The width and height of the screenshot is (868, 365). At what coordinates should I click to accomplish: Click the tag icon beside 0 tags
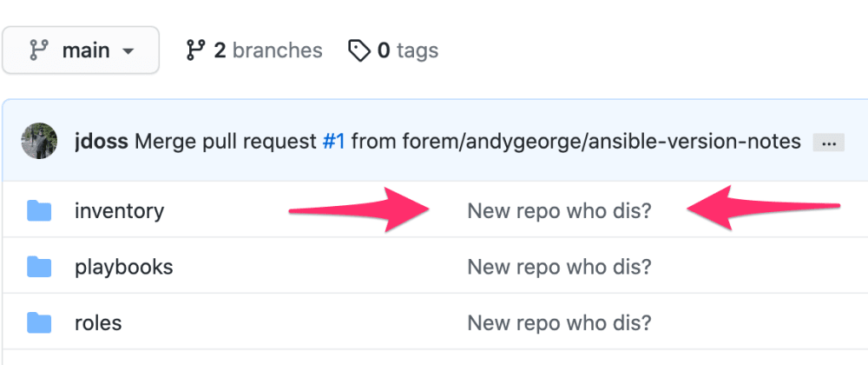[x=358, y=50]
